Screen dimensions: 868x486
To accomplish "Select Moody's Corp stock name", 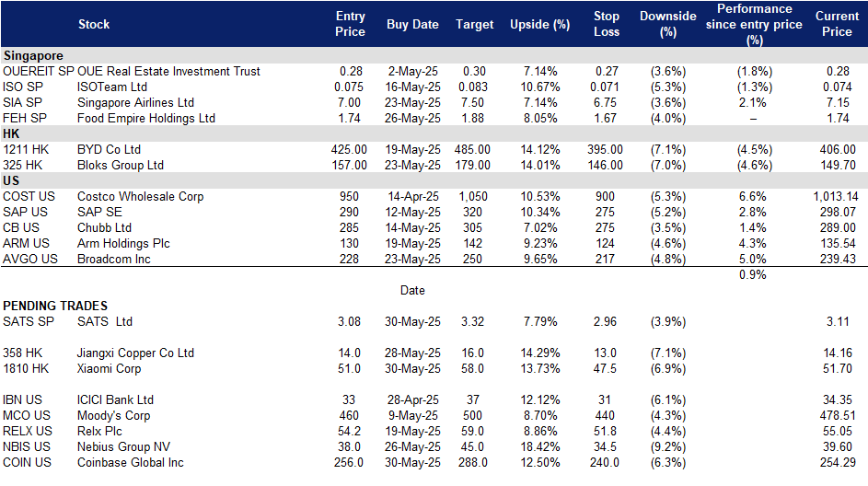I will pos(113,415).
